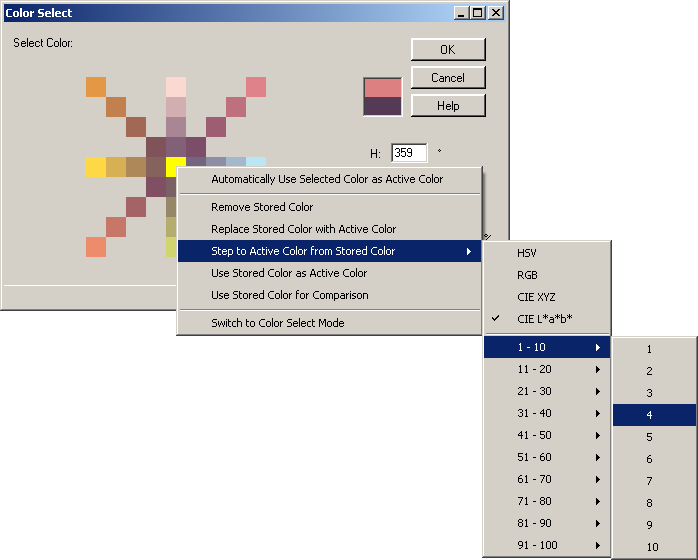Expand the 91 - 100 steps submenu
The width and height of the screenshot is (698, 560).
click(547, 545)
